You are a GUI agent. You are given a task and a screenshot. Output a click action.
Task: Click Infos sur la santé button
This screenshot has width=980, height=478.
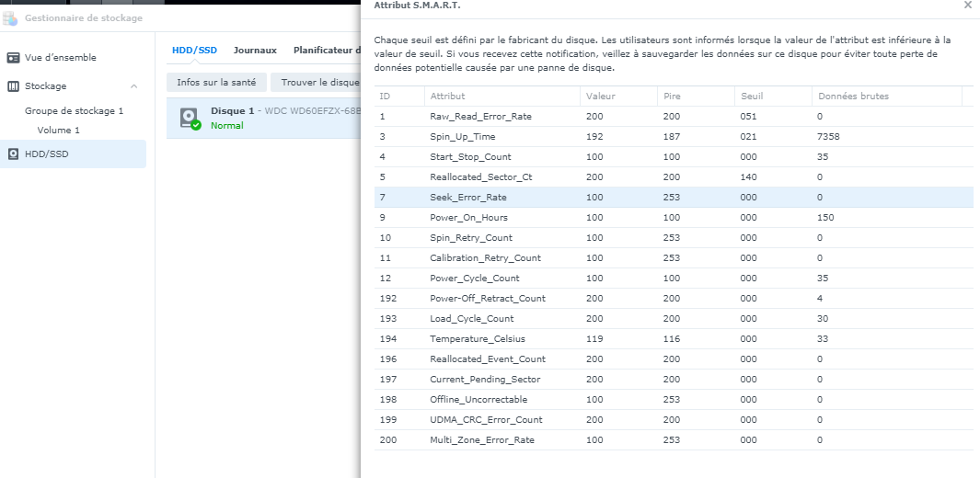pos(216,83)
